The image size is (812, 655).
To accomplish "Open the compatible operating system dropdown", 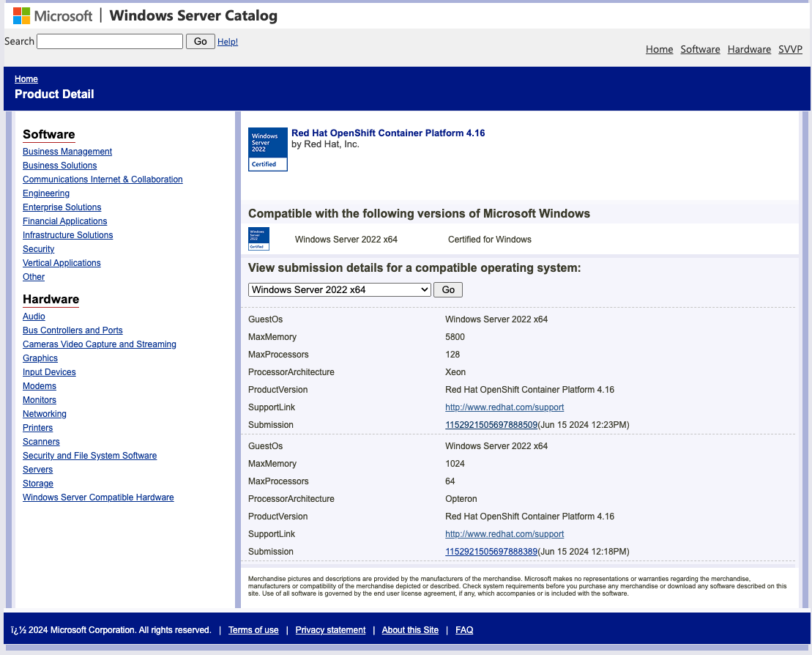I will click(340, 289).
